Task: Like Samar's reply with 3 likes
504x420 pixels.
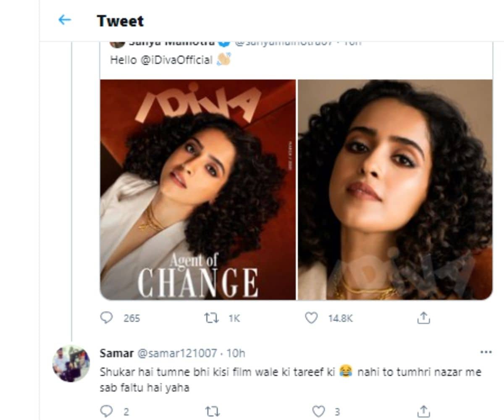Action: (319, 411)
